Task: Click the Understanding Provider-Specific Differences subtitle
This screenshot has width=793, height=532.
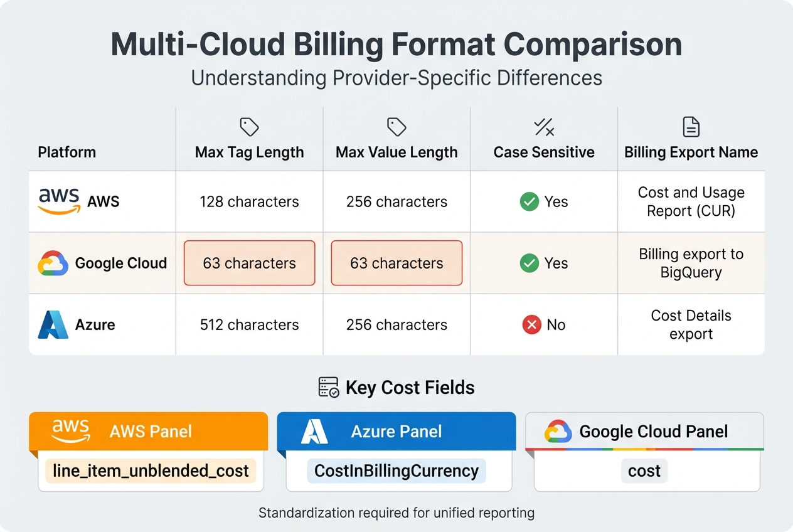Action: tap(396, 78)
